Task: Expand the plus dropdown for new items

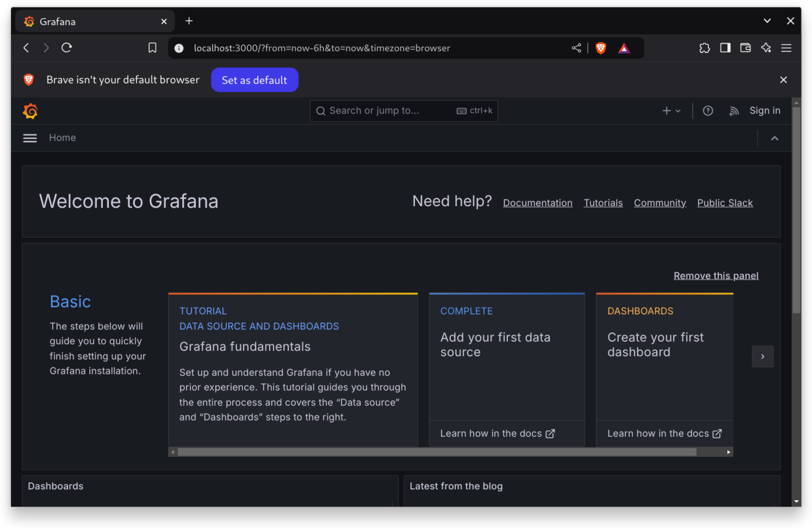Action: coord(671,111)
